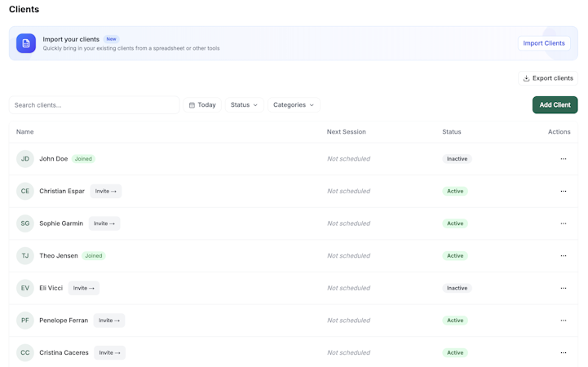Click the Clients page title
The width and height of the screenshot is (588, 367).
click(x=24, y=9)
